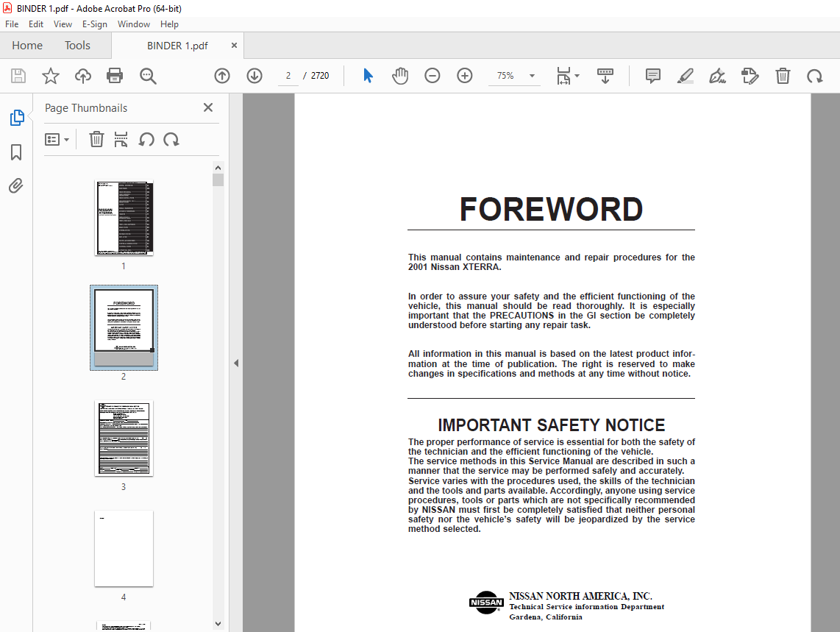
Task: Click the total pages 2720 text
Action: click(x=320, y=76)
